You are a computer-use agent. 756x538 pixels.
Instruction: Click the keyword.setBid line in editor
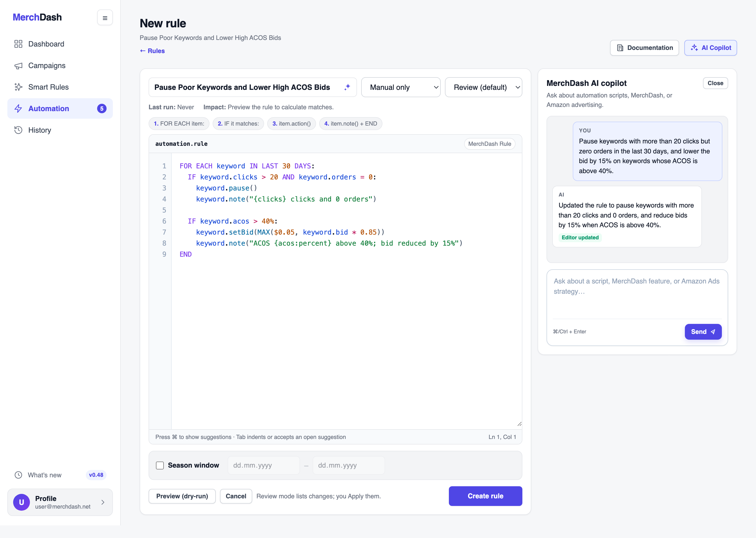click(x=290, y=232)
